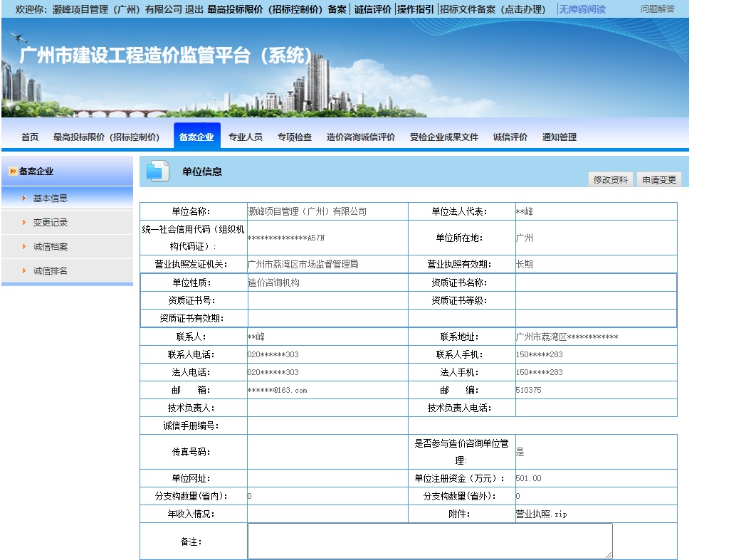Open 基本信息 in the sidebar
Screen dimensions: 746x560
point(50,199)
